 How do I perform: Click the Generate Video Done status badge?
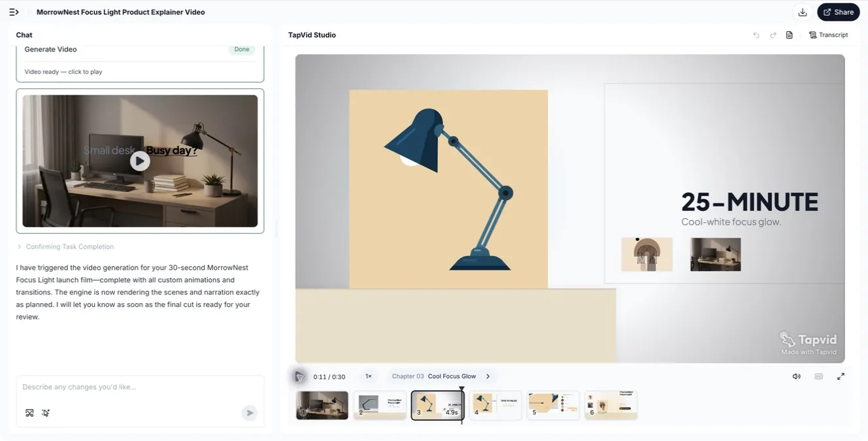pos(242,50)
